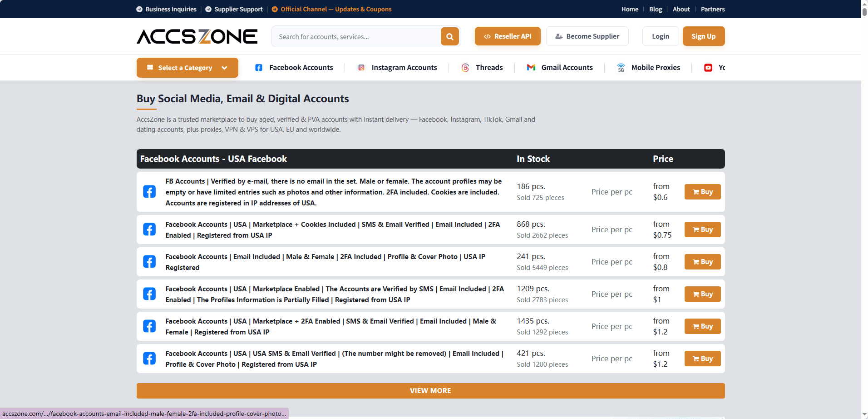
Task: Click the Become Supplier button
Action: [587, 36]
